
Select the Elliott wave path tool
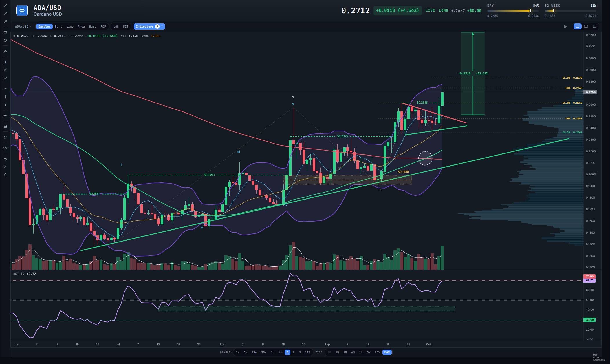point(5,78)
